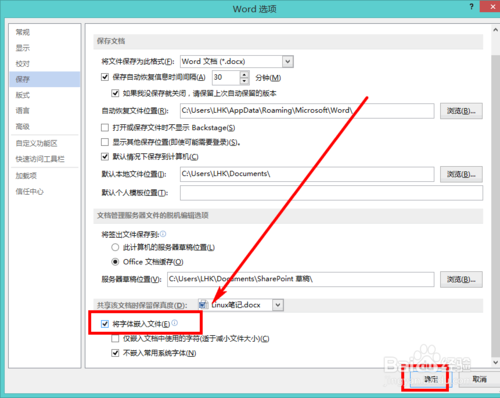Browse for server drafts location
The height and width of the screenshot is (398, 500).
click(x=461, y=279)
